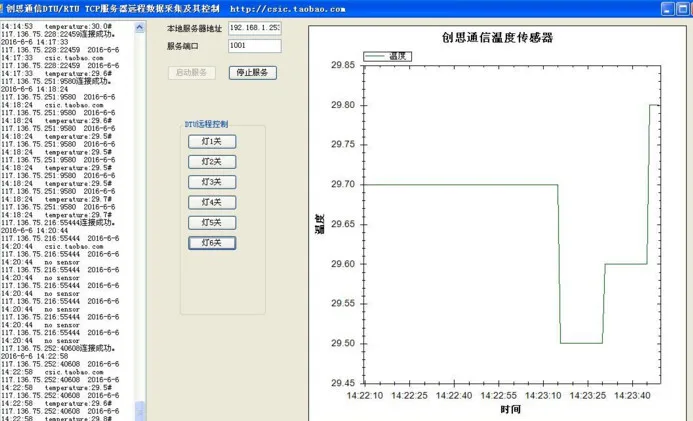Select the 灯3关 button

click(212, 182)
